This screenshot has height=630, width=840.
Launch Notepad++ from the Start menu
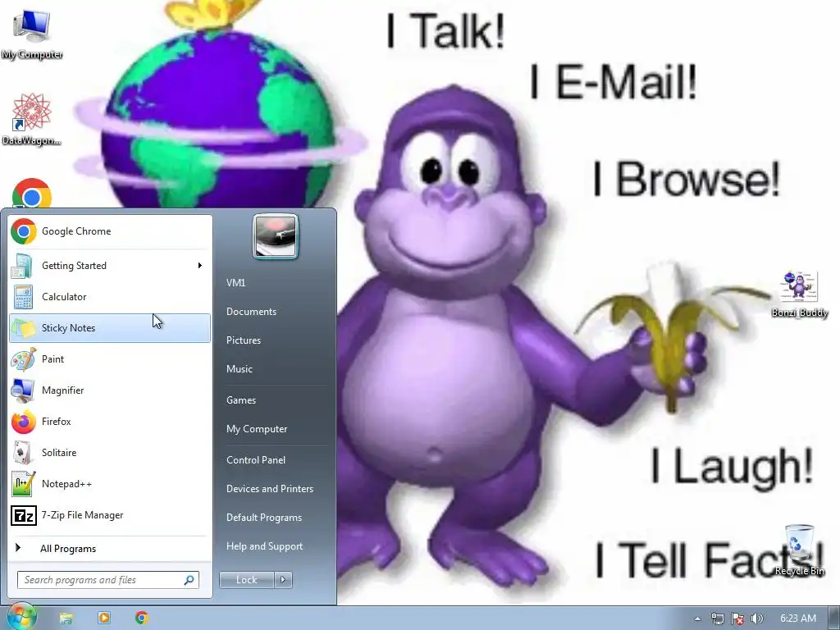[110, 484]
